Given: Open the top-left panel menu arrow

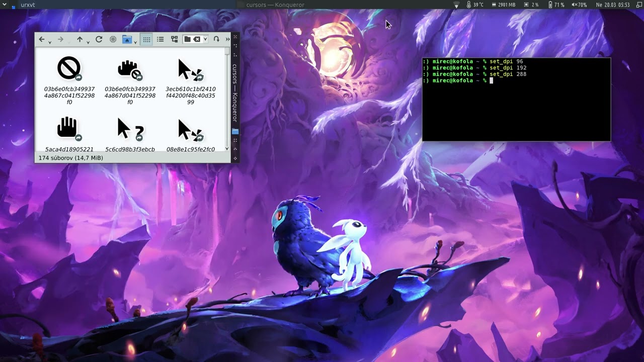Looking at the screenshot, I should tap(4, 5).
